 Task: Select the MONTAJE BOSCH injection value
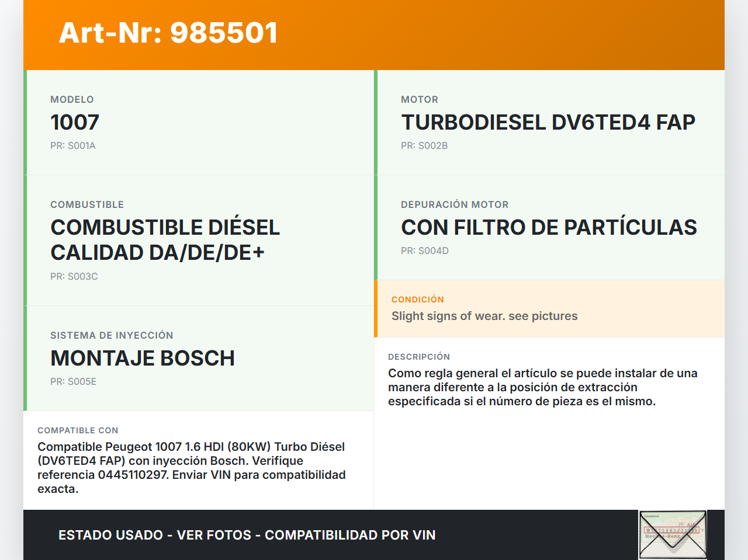tap(143, 359)
